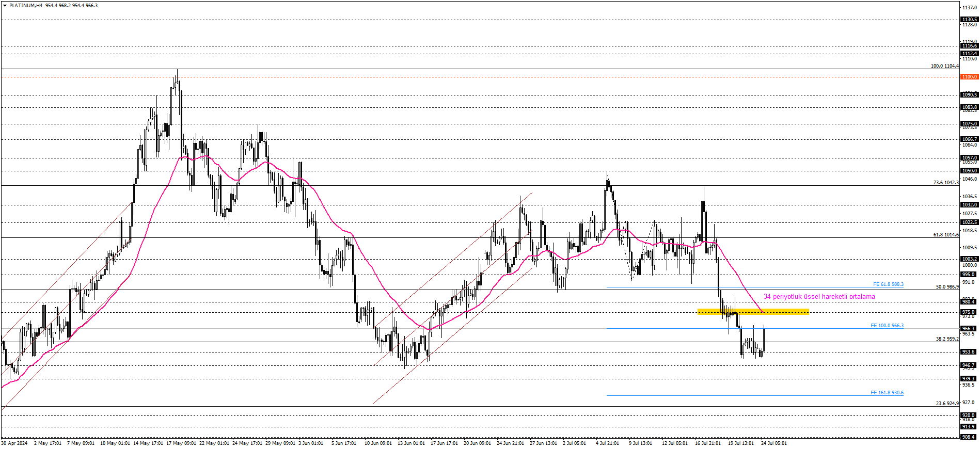Viewport: 980px width, 449px height.
Task: Click the 953.6 price level label
Action: coord(969,352)
